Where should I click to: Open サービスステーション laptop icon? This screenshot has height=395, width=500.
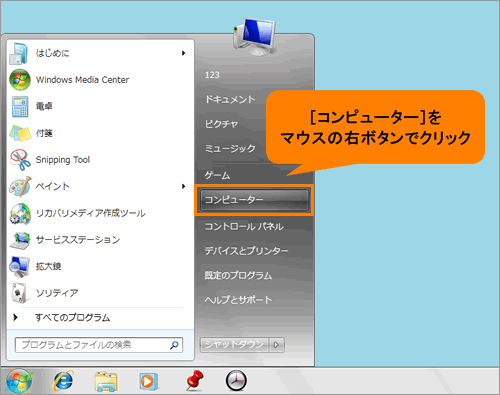[x=20, y=240]
